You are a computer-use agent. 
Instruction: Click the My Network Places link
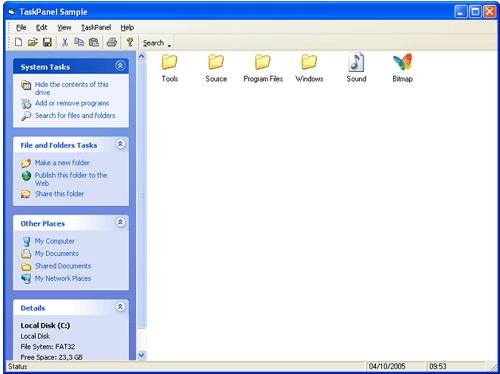[x=63, y=278]
